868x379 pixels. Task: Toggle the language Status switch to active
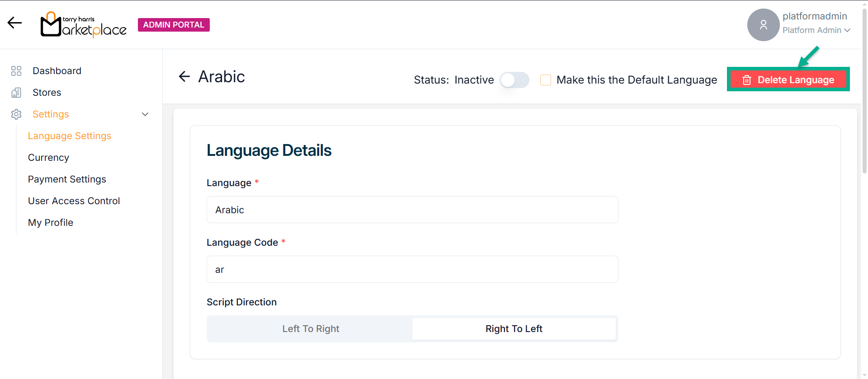514,80
